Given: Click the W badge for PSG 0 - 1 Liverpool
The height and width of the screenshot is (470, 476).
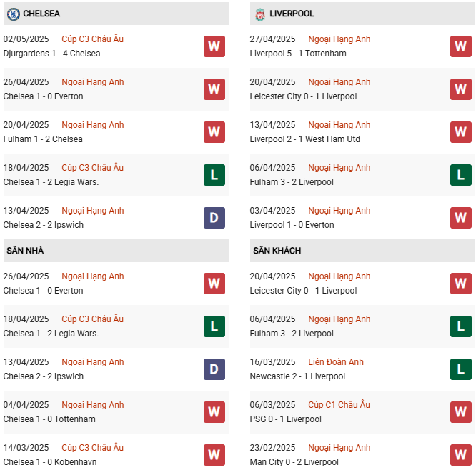Looking at the screenshot, I should 461,412.
